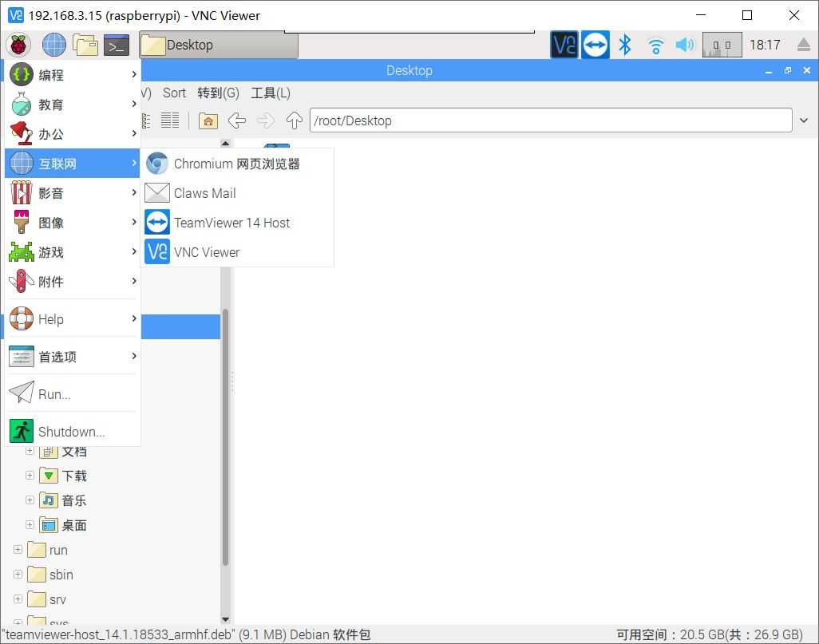The image size is (819, 644).
Task: Select the run folder in the tree
Action: pyautogui.click(x=48, y=550)
